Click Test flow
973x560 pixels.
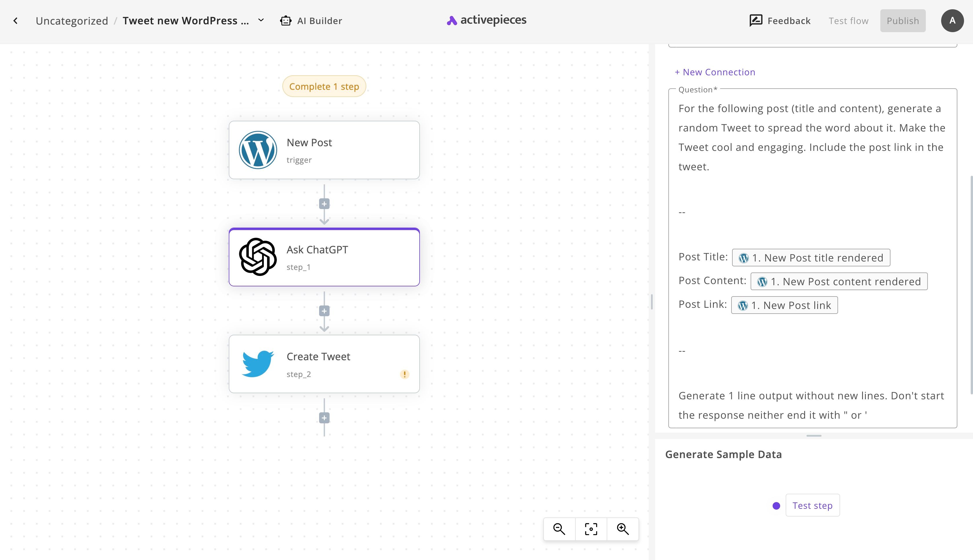[x=848, y=21]
